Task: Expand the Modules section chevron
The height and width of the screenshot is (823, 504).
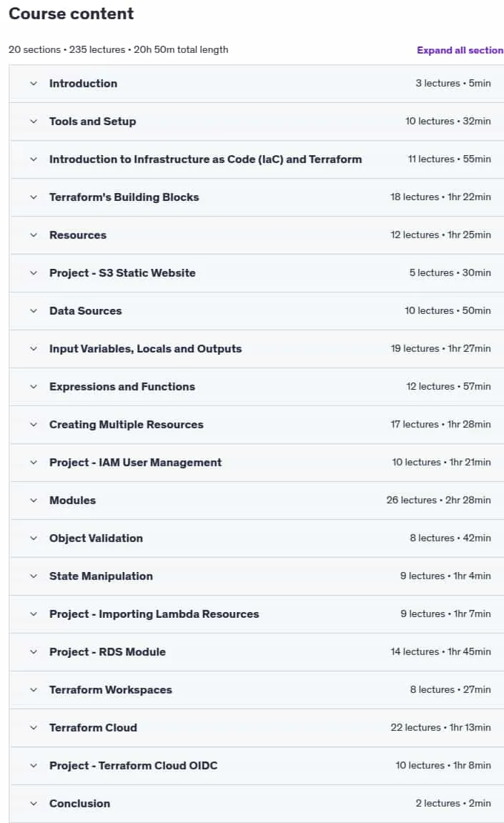Action: [34, 501]
